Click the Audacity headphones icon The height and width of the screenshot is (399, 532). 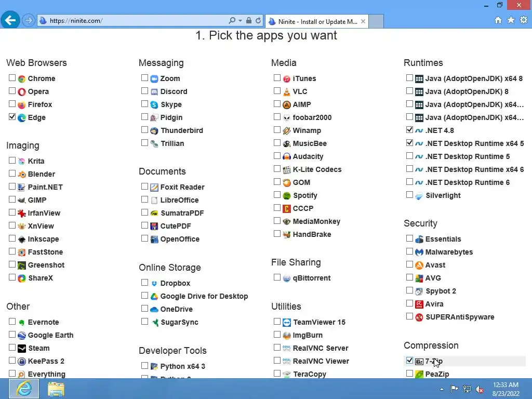tap(287, 156)
